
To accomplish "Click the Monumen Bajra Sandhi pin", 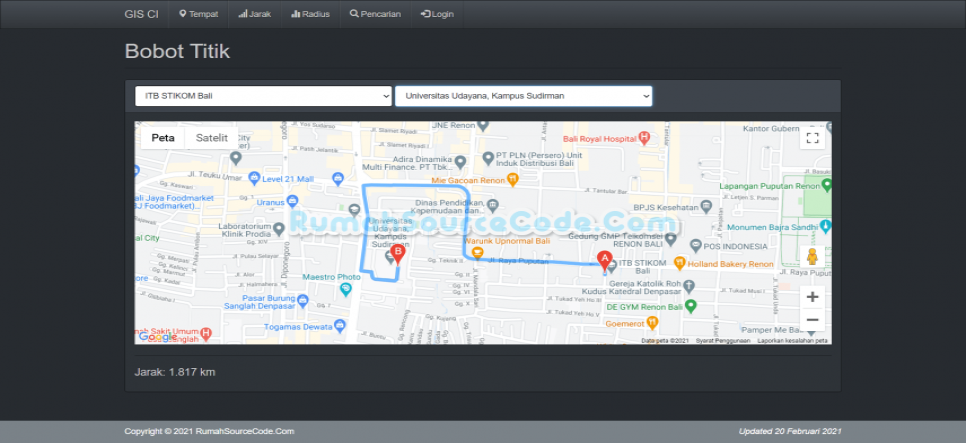I will tap(826, 227).
